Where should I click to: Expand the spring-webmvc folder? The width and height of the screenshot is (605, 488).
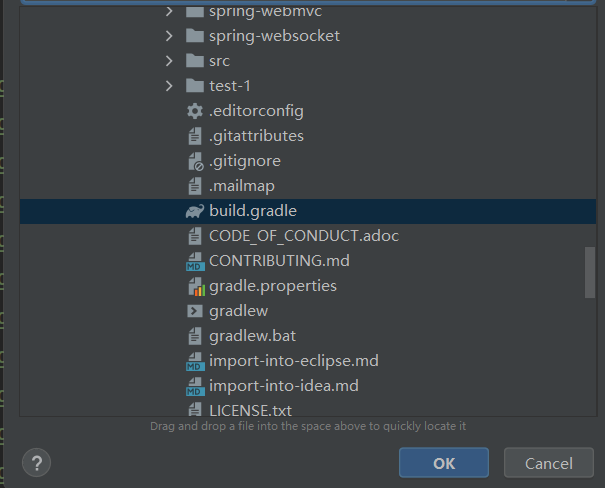click(169, 11)
